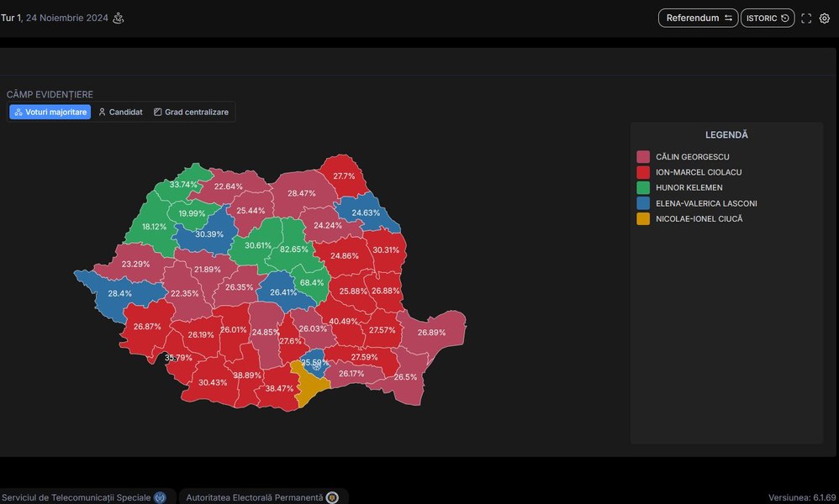The height and width of the screenshot is (504, 839).
Task: Open the ISTORIC history view
Action: (768, 18)
